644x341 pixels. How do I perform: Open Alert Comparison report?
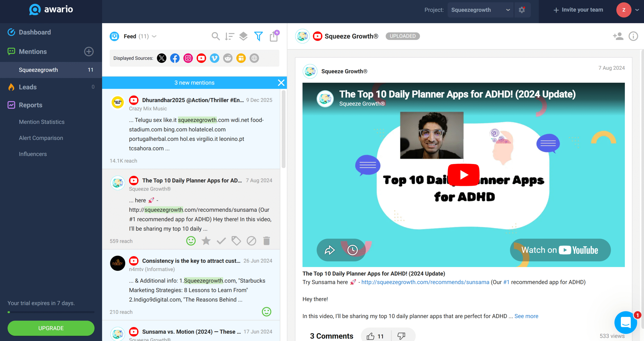(41, 138)
